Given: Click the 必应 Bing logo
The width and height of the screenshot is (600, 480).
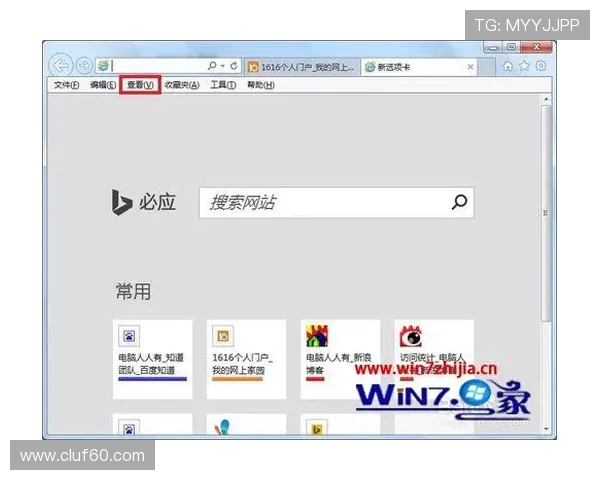Looking at the screenshot, I should (144, 202).
